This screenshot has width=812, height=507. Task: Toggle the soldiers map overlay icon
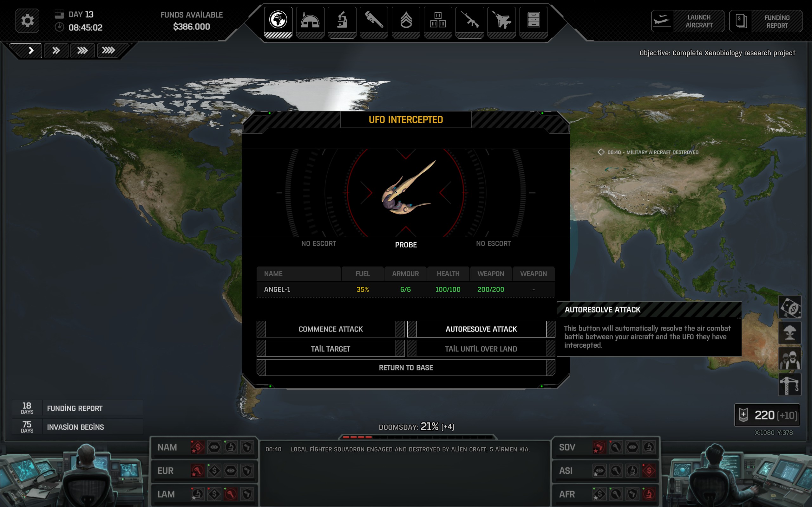coord(789,359)
